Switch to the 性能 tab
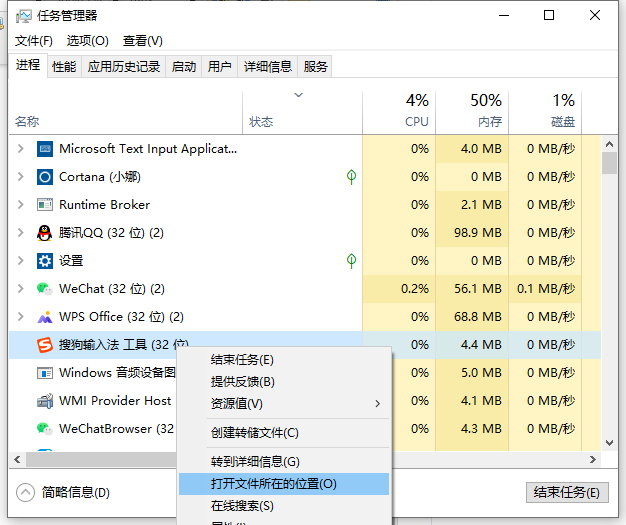The width and height of the screenshot is (626, 525). (64, 67)
